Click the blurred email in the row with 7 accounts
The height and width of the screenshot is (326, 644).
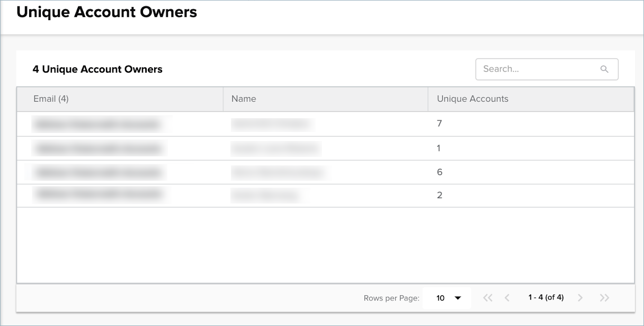click(98, 125)
